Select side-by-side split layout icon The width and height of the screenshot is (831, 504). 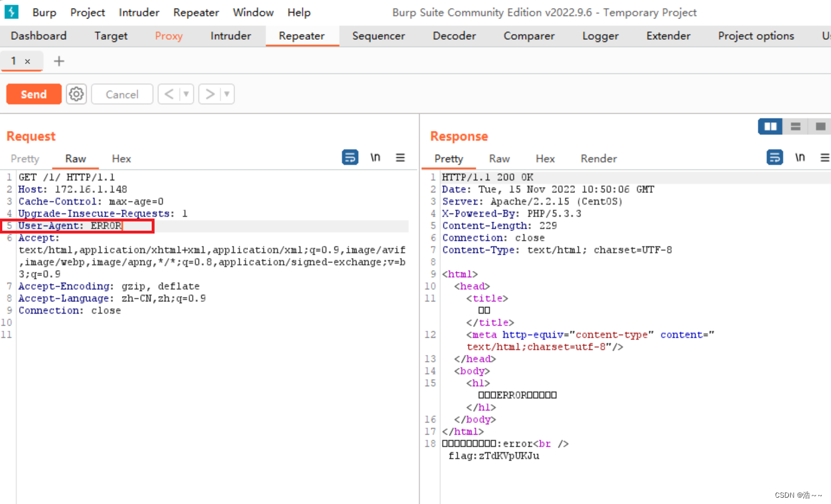[x=770, y=126]
